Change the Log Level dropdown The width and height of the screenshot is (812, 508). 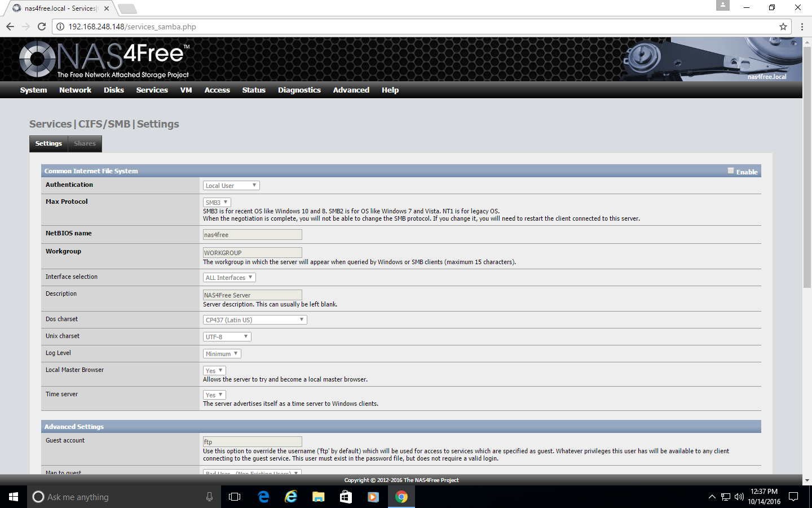(222, 354)
